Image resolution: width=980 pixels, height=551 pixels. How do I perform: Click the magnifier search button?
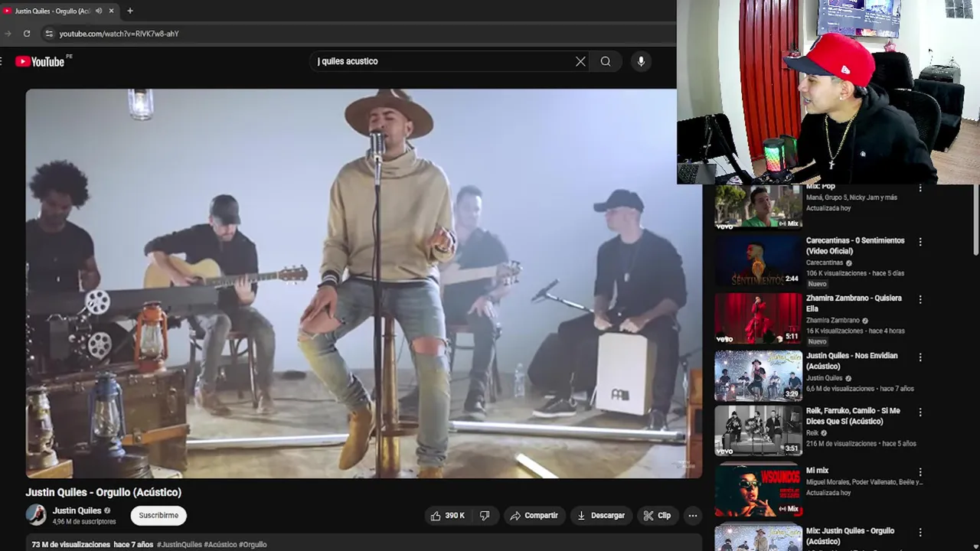point(606,61)
